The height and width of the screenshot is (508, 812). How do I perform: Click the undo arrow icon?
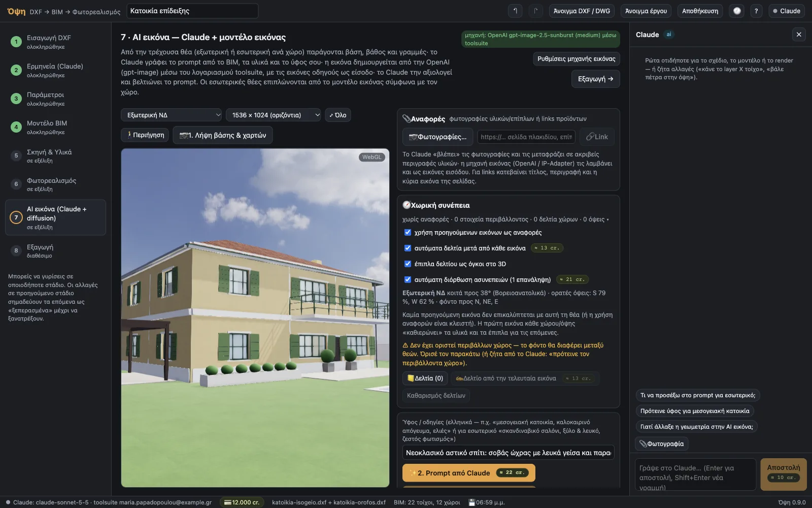[515, 11]
